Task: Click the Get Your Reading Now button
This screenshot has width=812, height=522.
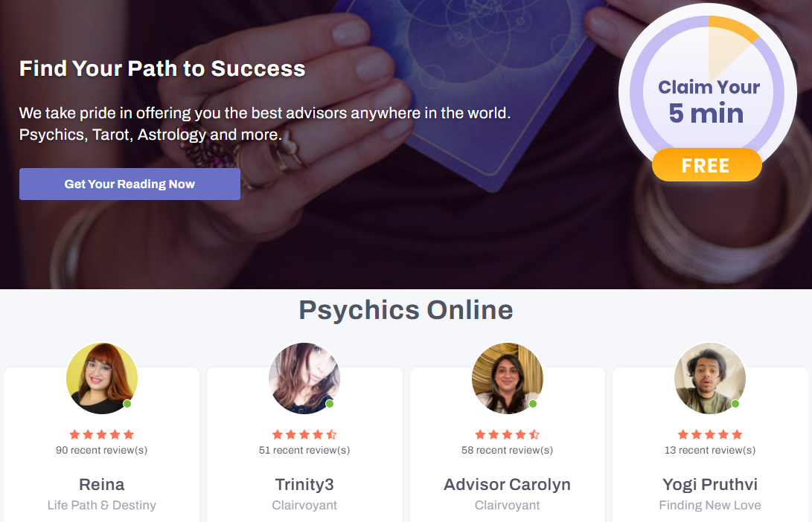Action: 130,184
